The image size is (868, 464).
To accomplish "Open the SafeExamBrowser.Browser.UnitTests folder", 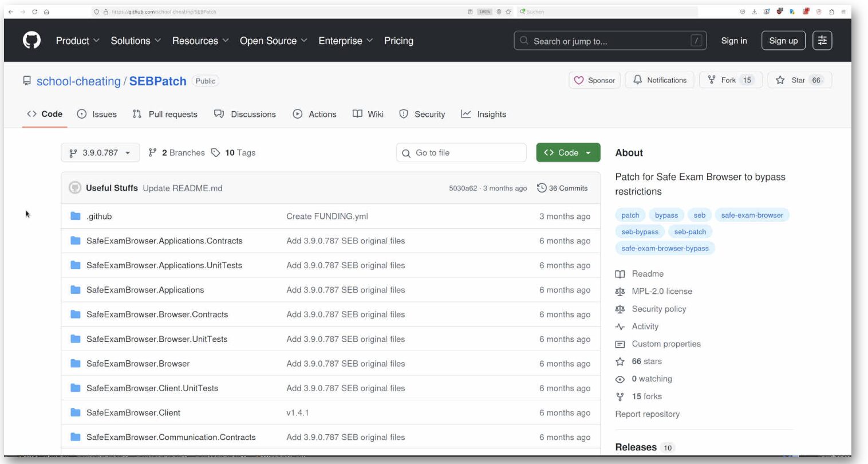I will tap(157, 339).
